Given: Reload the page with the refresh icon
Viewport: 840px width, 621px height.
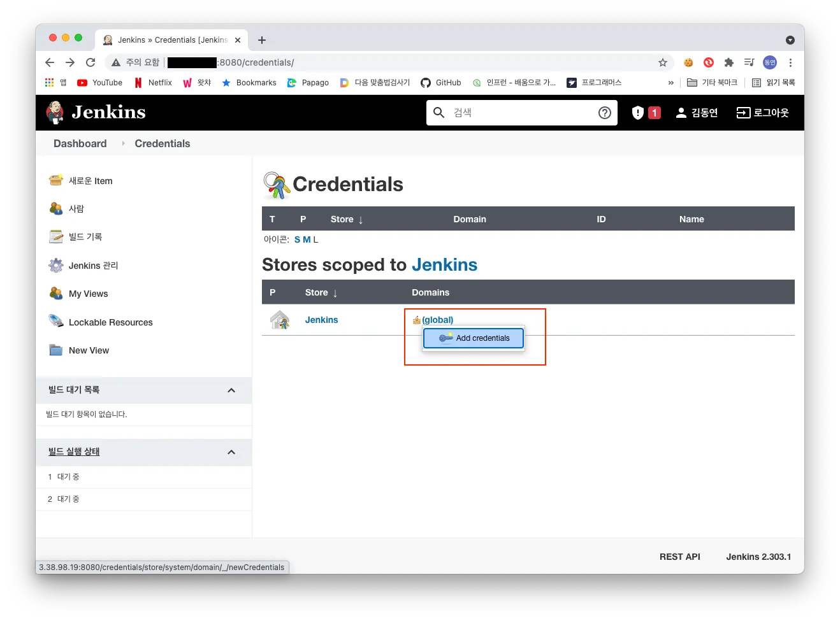Looking at the screenshot, I should (91, 62).
